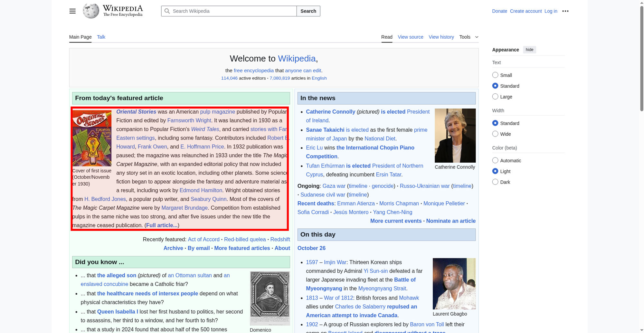The image size is (644, 333).
Task: Open the three-dot personal tools menu
Action: point(565,11)
